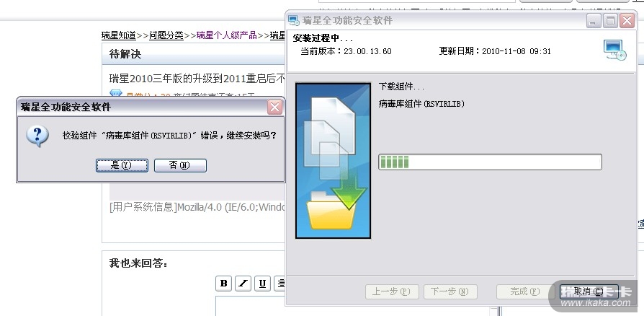Click the 否(N) button in the dialog

(180, 165)
